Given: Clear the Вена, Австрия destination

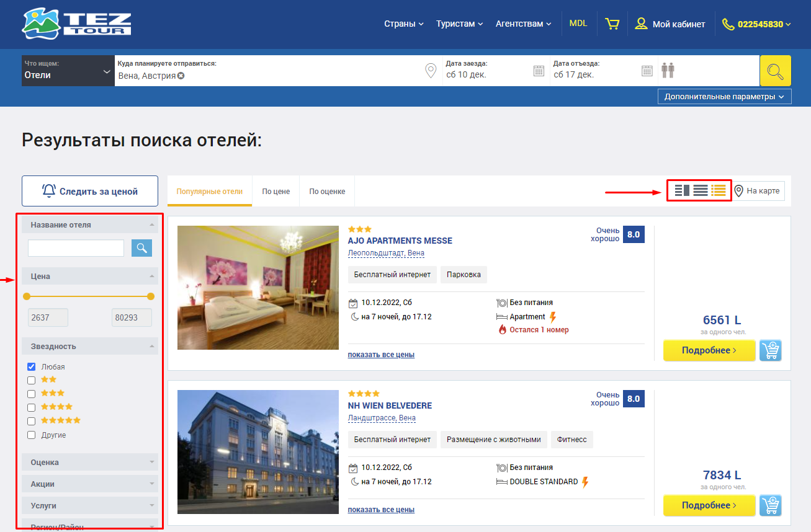Looking at the screenshot, I should tap(181, 76).
